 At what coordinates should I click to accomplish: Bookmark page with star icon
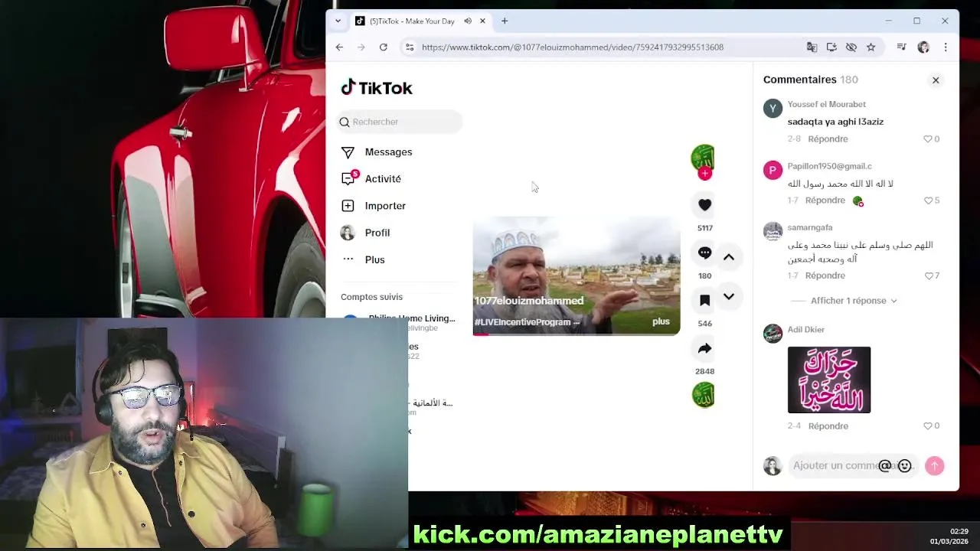tap(871, 47)
